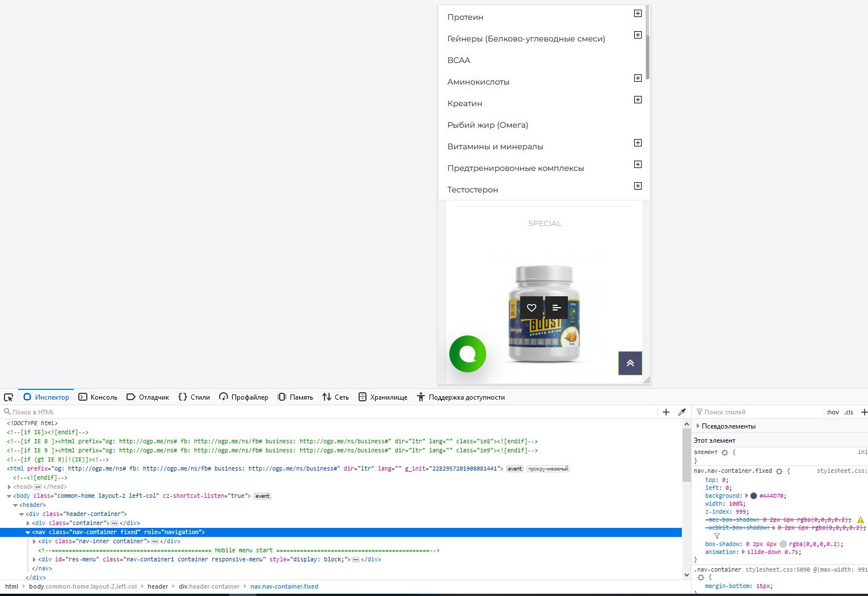Image resolution: width=868 pixels, height=596 pixels.
Task: Open the Память tab
Action: point(295,397)
